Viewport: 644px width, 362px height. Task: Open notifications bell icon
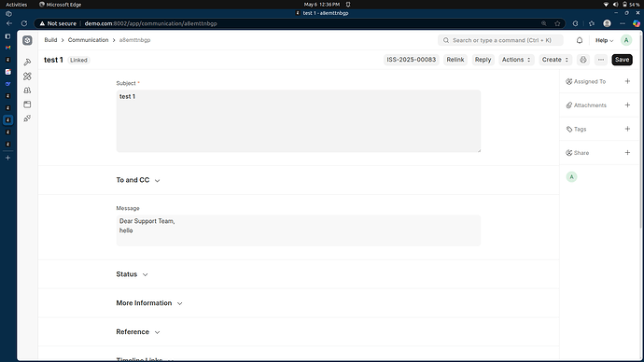[x=579, y=40]
